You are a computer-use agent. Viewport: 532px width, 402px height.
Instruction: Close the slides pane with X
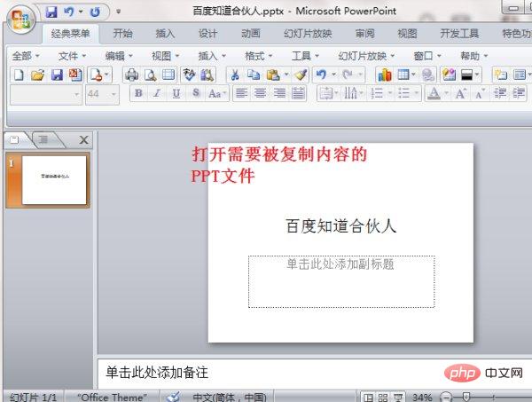pyautogui.click(x=83, y=140)
